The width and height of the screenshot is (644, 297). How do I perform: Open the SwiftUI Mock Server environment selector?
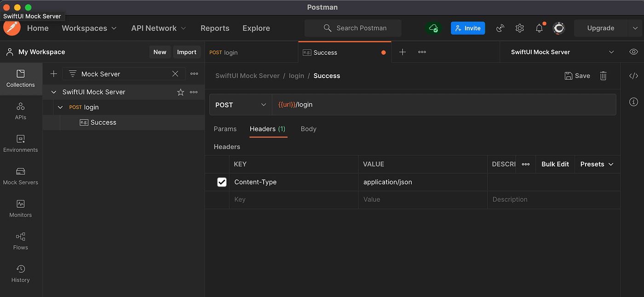pos(562,52)
